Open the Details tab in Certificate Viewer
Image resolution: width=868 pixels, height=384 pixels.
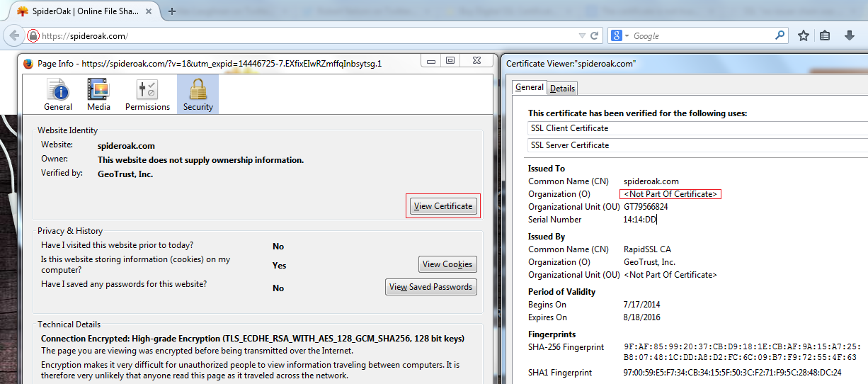(x=562, y=89)
